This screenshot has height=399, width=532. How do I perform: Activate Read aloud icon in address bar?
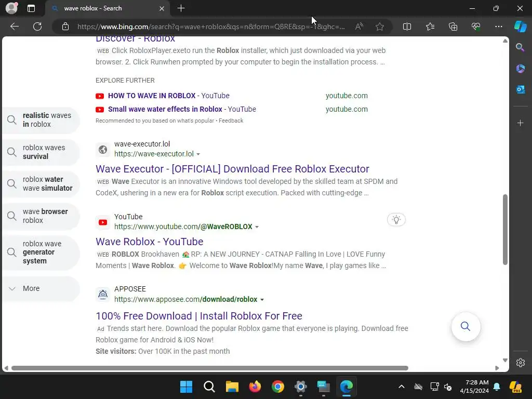pos(359,26)
